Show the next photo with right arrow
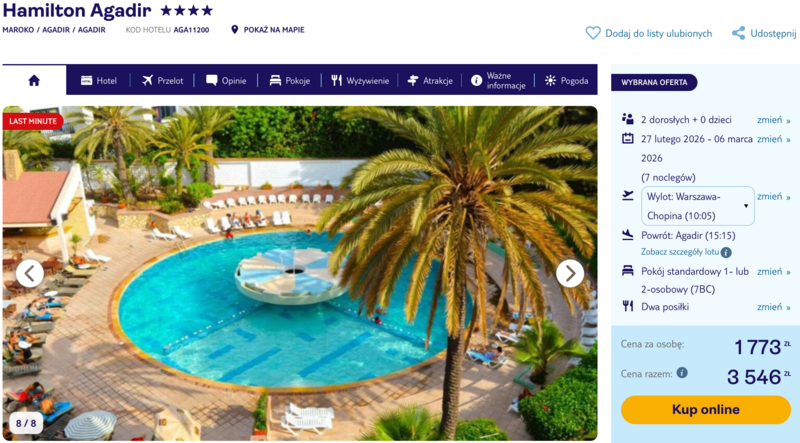Viewport: 800px width, 443px height. point(570,274)
